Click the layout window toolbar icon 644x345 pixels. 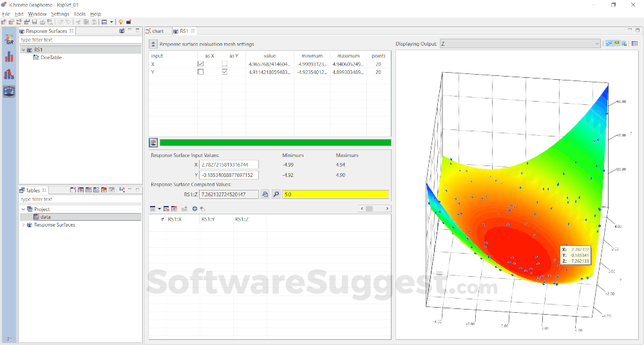pyautogui.click(x=104, y=22)
